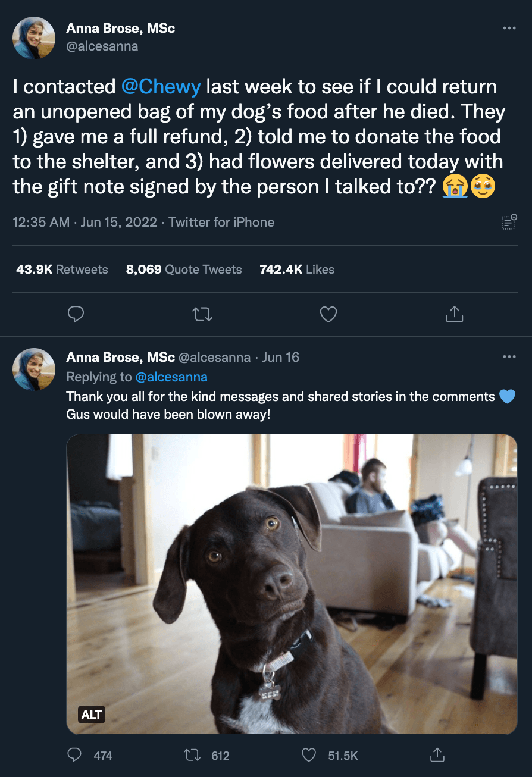The height and width of the screenshot is (777, 532).
Task: View the 43.9K Retweets list
Action: point(62,270)
